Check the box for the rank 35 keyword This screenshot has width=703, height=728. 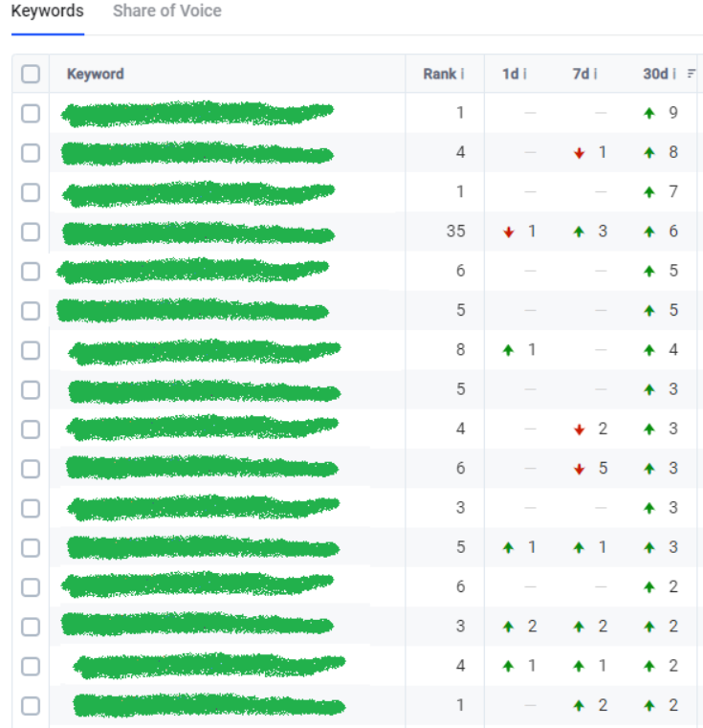point(31,232)
